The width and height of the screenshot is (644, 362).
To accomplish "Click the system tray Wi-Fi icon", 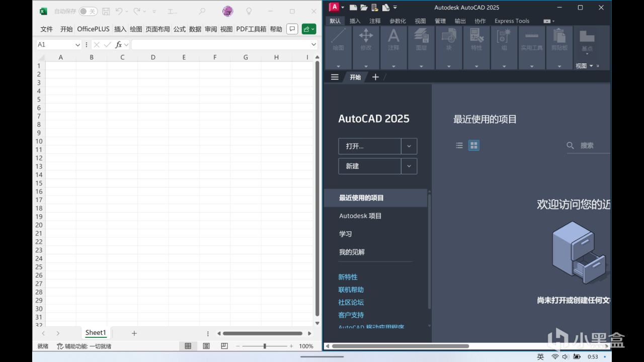I will (555, 356).
